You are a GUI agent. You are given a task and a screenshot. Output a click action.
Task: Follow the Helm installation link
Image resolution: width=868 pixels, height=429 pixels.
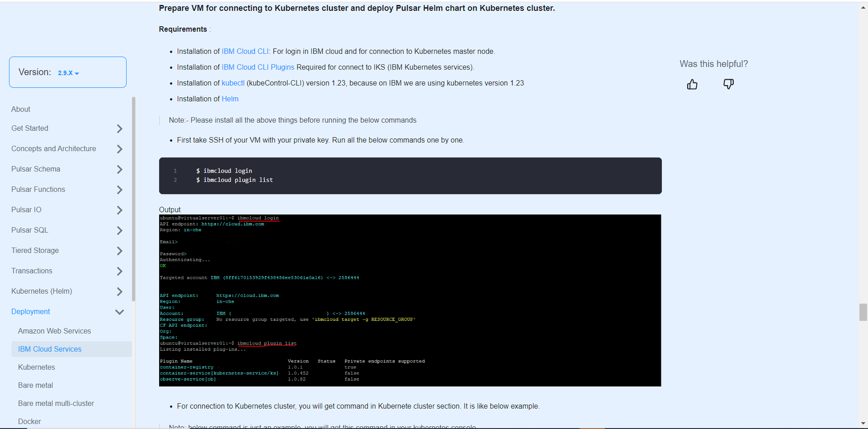click(x=230, y=99)
